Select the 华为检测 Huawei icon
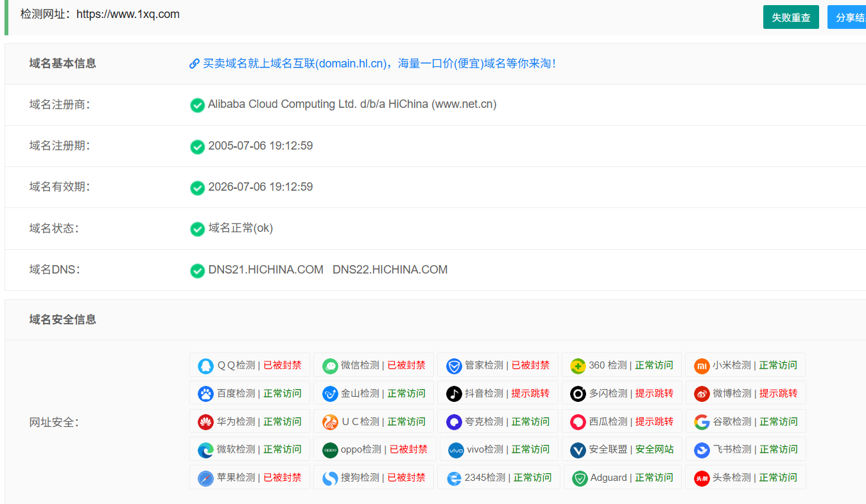The image size is (866, 504). pyautogui.click(x=206, y=421)
